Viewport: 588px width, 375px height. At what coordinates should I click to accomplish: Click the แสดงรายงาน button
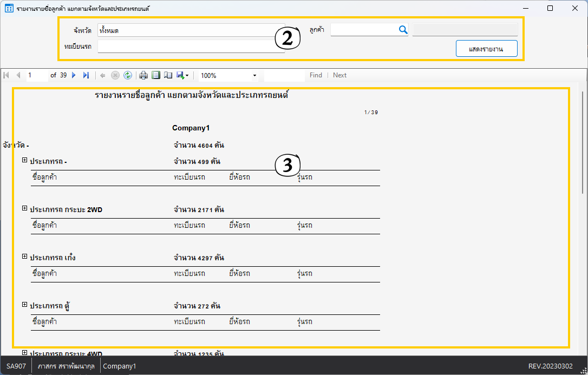coord(486,49)
